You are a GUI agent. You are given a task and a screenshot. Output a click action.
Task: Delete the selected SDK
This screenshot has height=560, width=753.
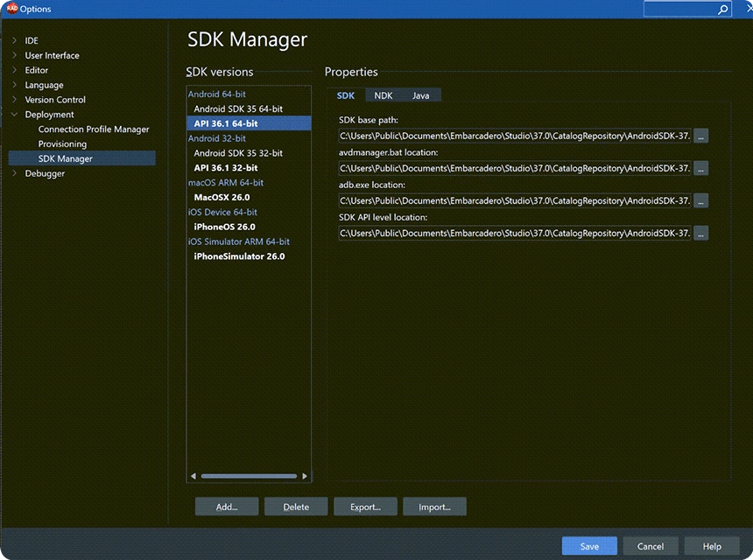(296, 507)
